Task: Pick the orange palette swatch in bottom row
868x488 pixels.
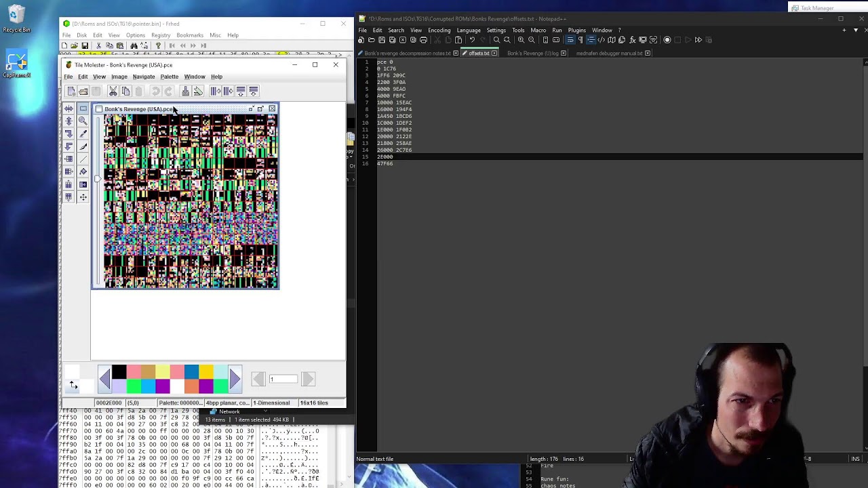Action: [191, 386]
